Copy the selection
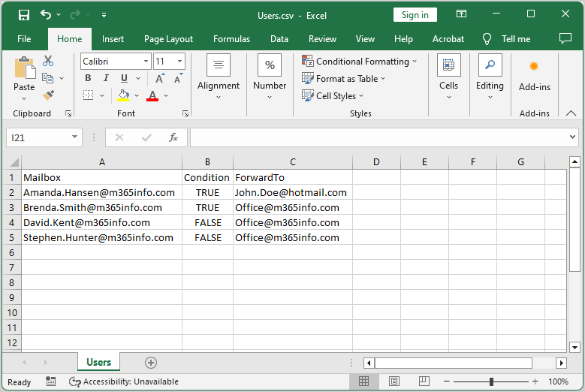The height and width of the screenshot is (392, 585). coord(48,78)
